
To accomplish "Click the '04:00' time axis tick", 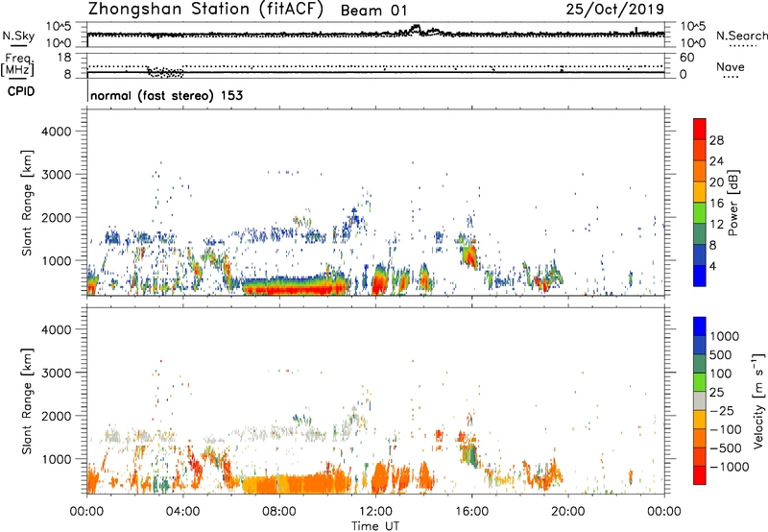I will [x=182, y=512].
